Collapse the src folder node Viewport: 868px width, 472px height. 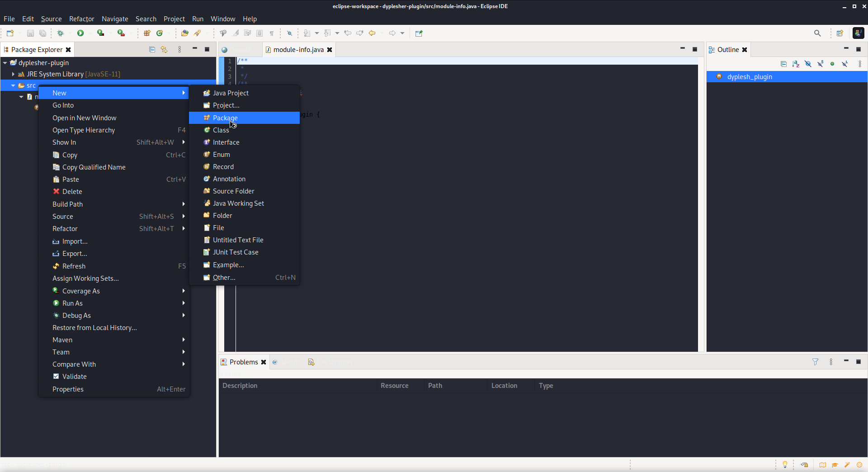[x=13, y=85]
